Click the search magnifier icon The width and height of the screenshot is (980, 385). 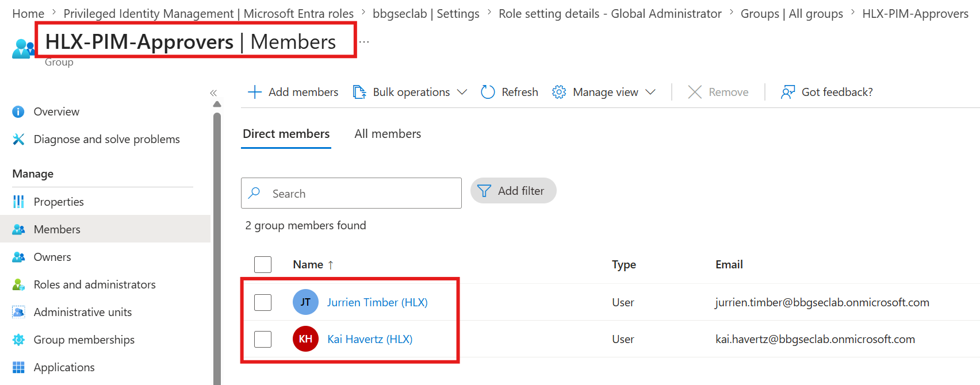[x=254, y=193]
